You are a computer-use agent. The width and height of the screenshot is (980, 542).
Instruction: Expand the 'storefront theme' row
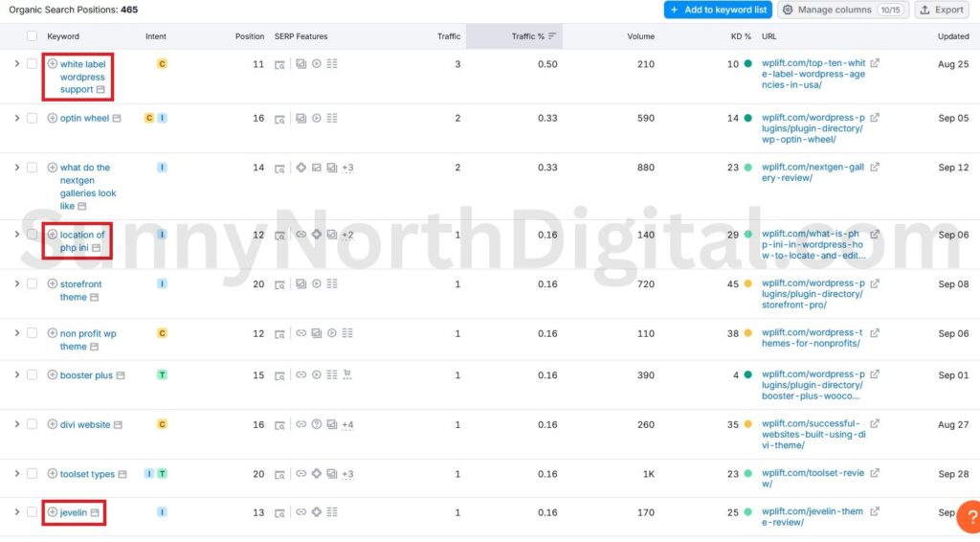coord(17,283)
